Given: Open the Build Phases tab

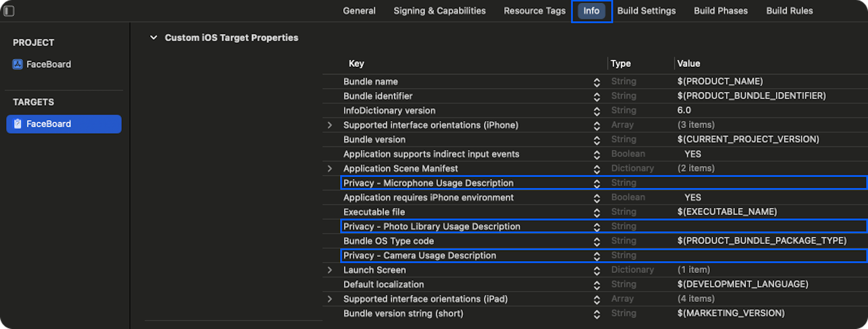Looking at the screenshot, I should click(720, 11).
